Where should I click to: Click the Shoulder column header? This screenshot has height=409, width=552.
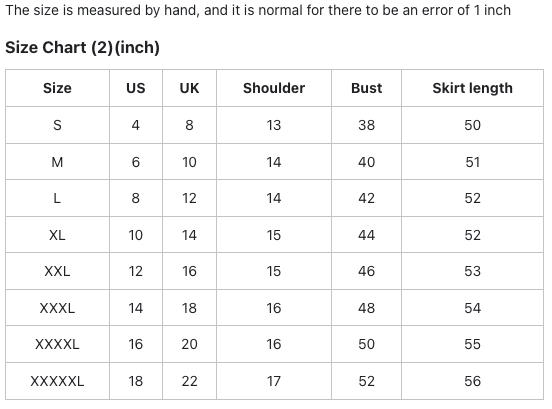(274, 88)
